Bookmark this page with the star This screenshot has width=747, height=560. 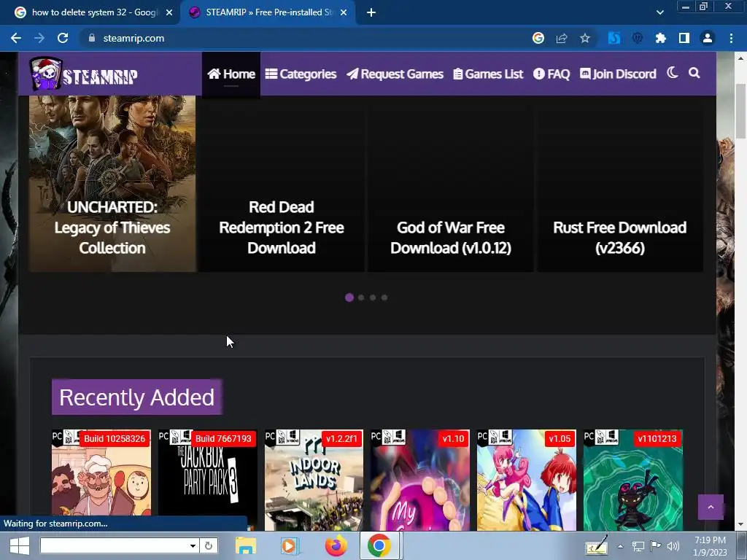click(x=585, y=38)
